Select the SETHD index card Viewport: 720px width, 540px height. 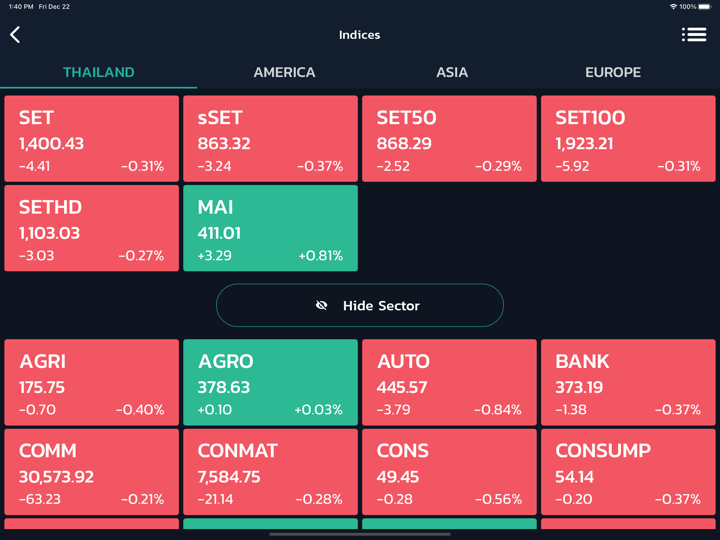[x=92, y=228]
